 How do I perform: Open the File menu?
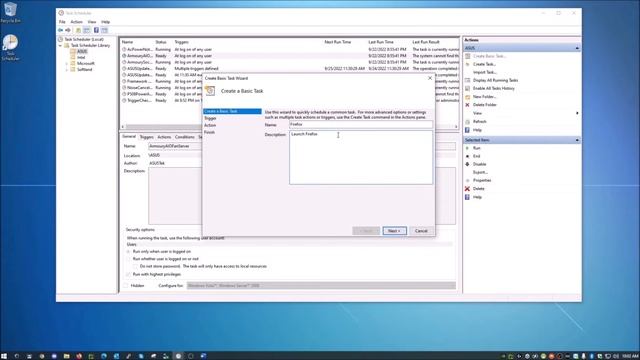point(62,22)
